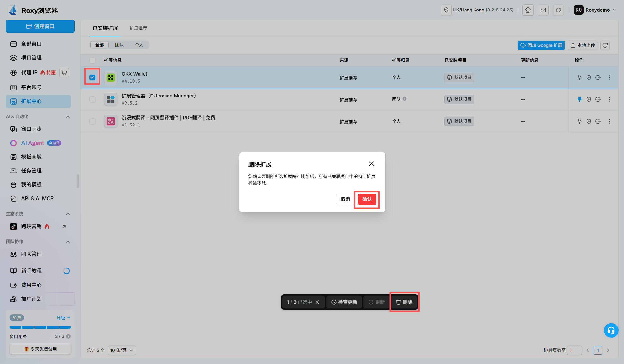Open the mail inbox icon
Screen dimensions: 624x364
(543, 10)
